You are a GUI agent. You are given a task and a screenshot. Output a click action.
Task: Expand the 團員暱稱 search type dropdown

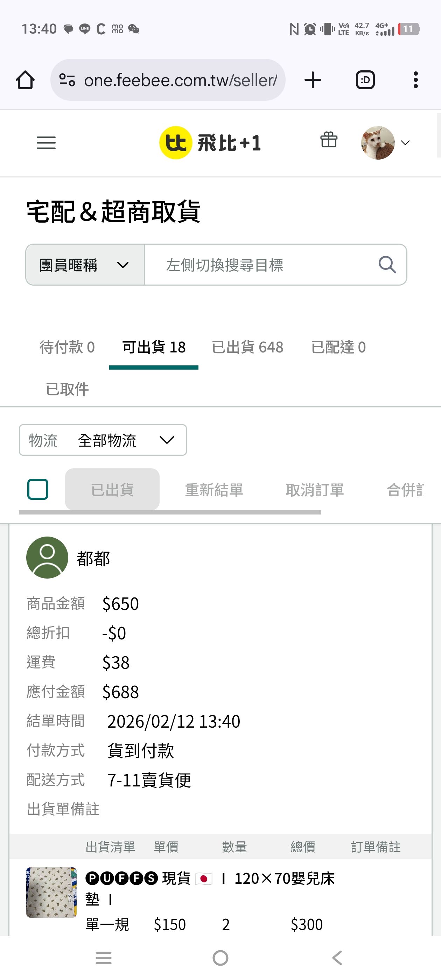coord(85,265)
